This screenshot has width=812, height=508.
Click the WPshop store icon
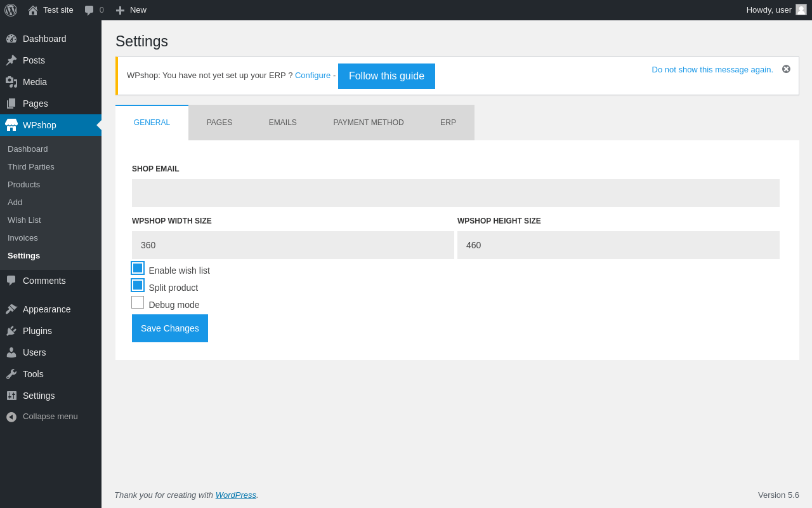(x=11, y=125)
